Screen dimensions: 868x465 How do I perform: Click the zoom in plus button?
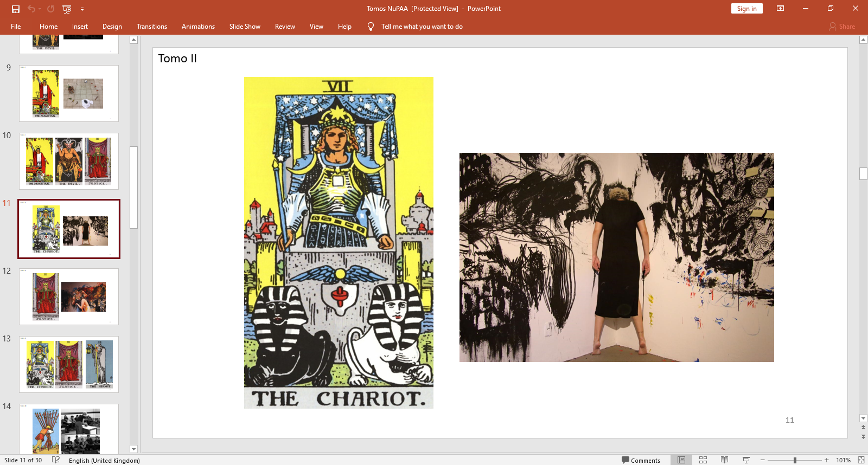tap(826, 460)
